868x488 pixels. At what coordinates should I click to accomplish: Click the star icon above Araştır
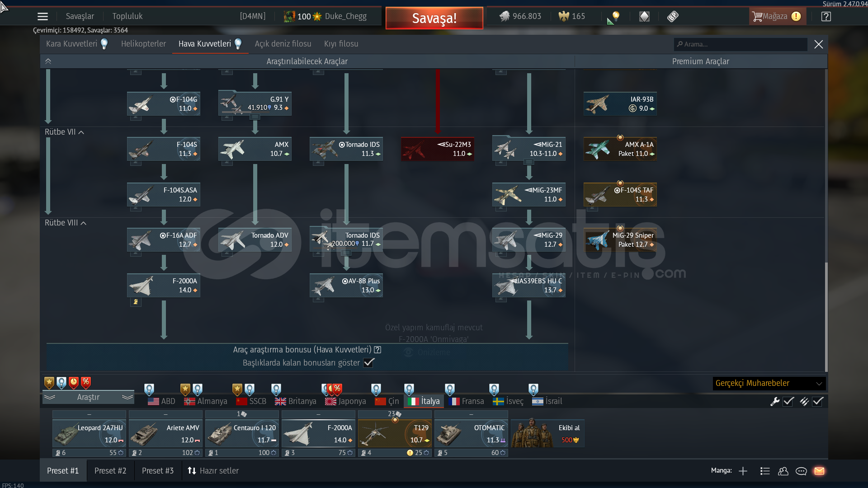49,383
